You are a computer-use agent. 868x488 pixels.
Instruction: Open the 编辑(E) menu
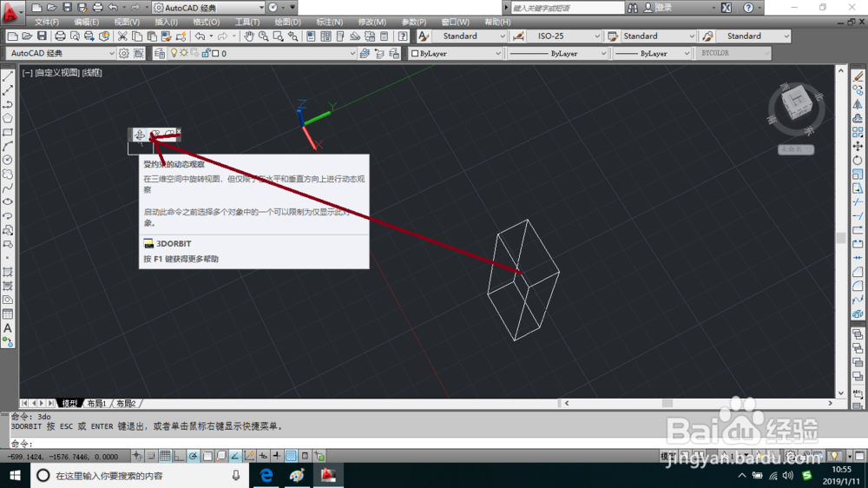86,23
